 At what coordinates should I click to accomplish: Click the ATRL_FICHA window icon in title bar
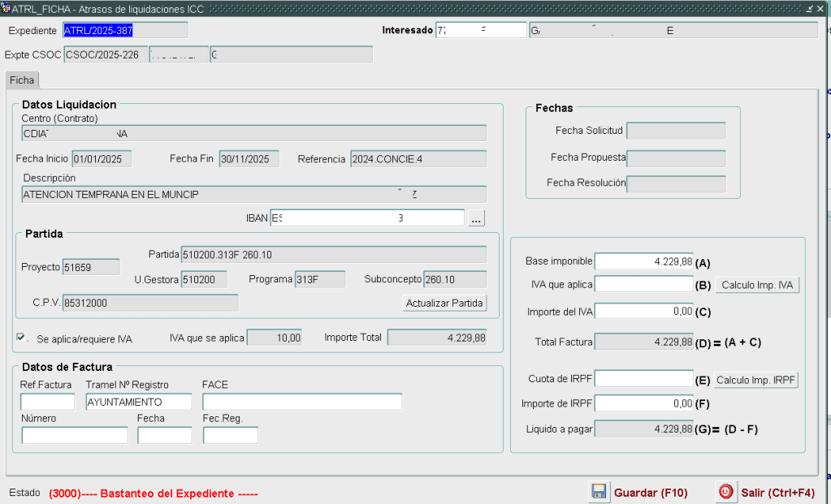point(6,8)
